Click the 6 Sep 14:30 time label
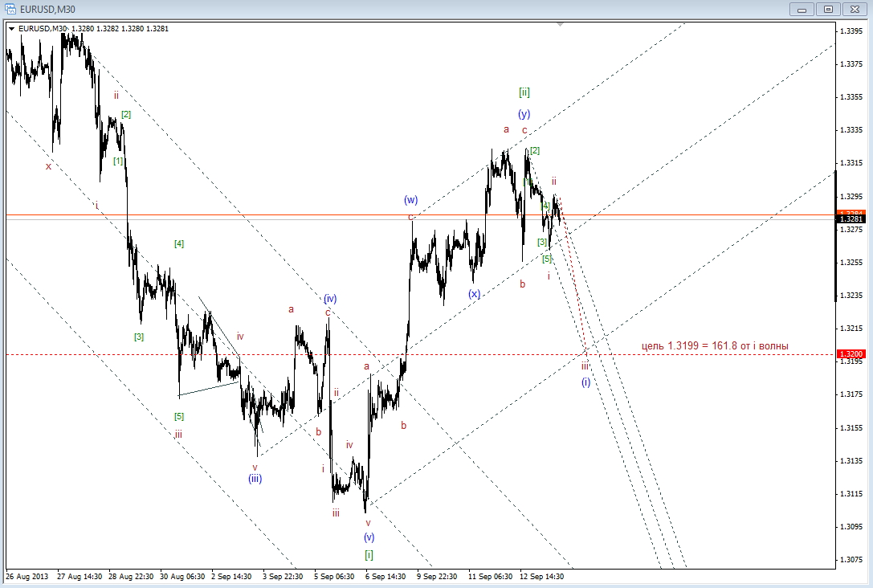Screen dimensions: 873x588 click(x=386, y=576)
